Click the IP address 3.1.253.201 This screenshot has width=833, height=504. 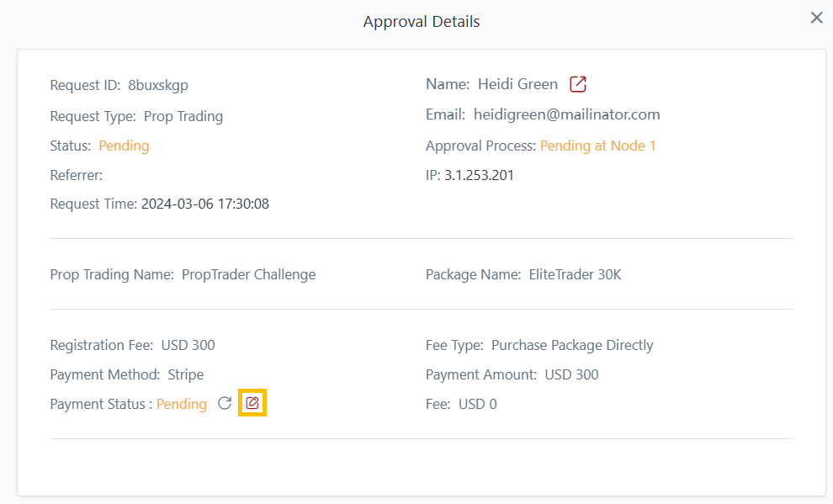(x=479, y=175)
